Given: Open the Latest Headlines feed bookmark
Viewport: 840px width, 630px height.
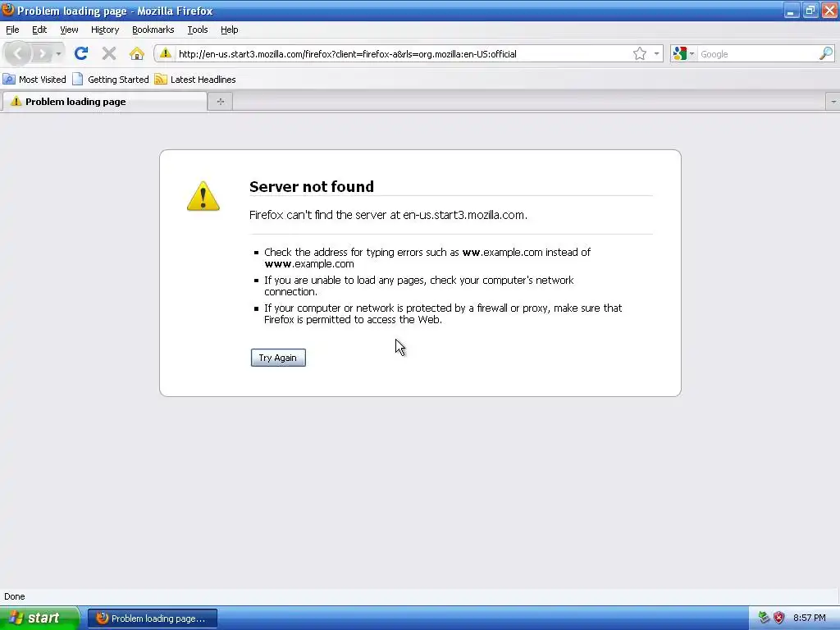Looking at the screenshot, I should (x=195, y=80).
